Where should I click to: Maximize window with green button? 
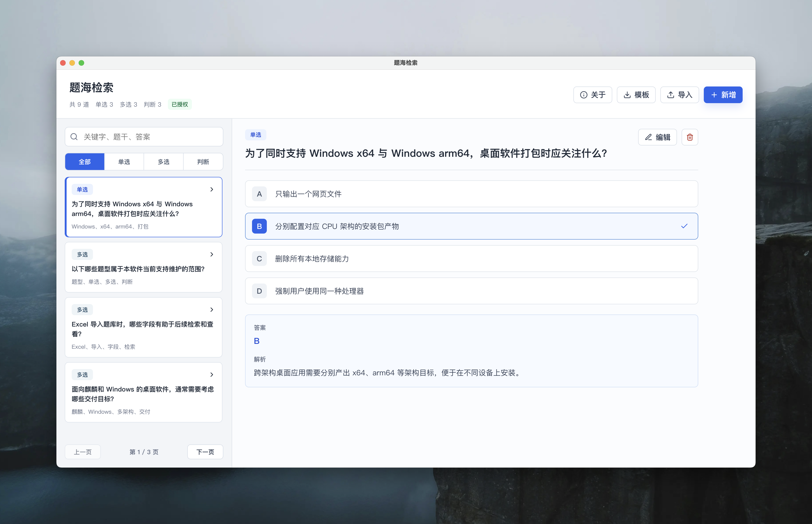click(81, 63)
